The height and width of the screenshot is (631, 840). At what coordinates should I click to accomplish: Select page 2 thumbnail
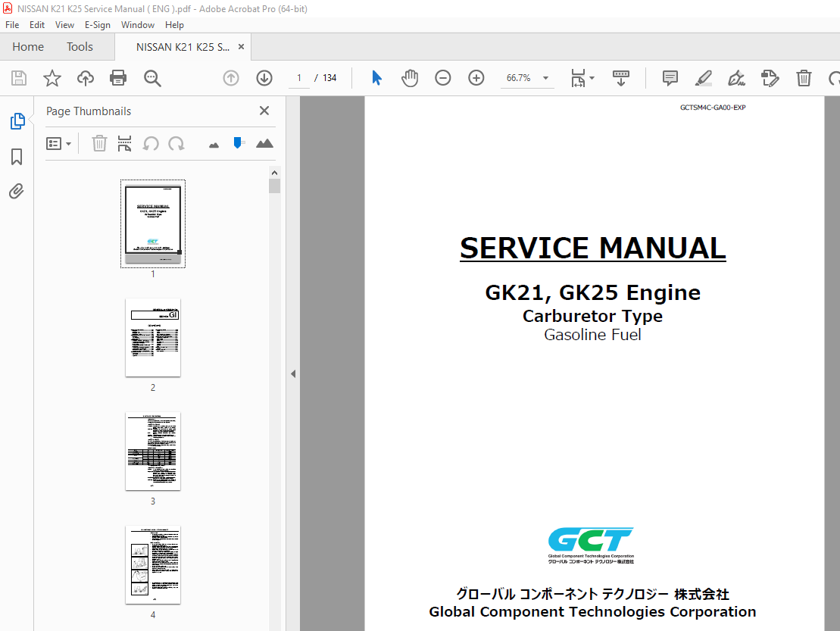153,338
